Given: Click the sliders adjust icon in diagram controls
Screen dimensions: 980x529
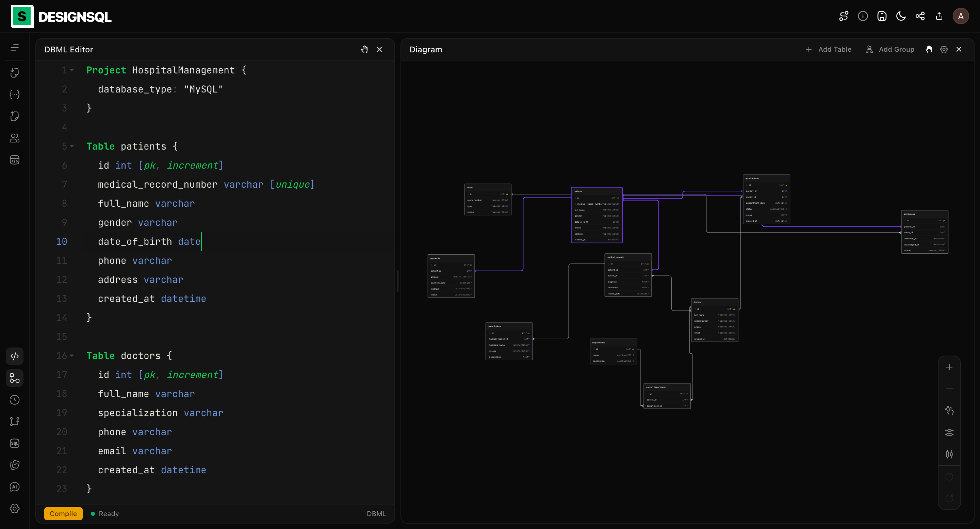Looking at the screenshot, I should [x=949, y=454].
